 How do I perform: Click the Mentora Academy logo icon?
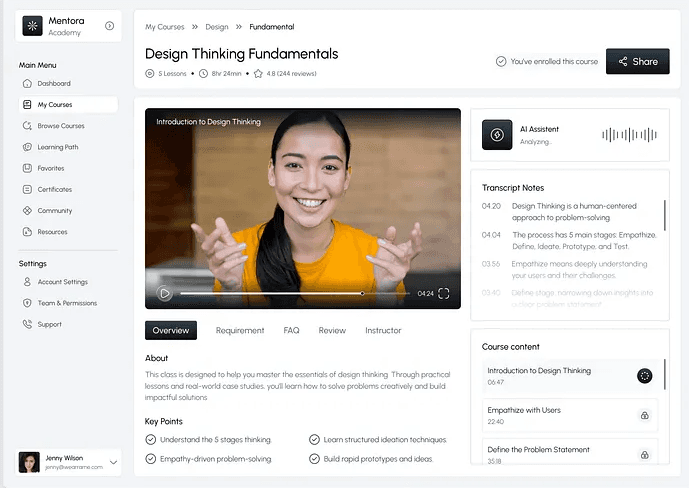click(33, 26)
